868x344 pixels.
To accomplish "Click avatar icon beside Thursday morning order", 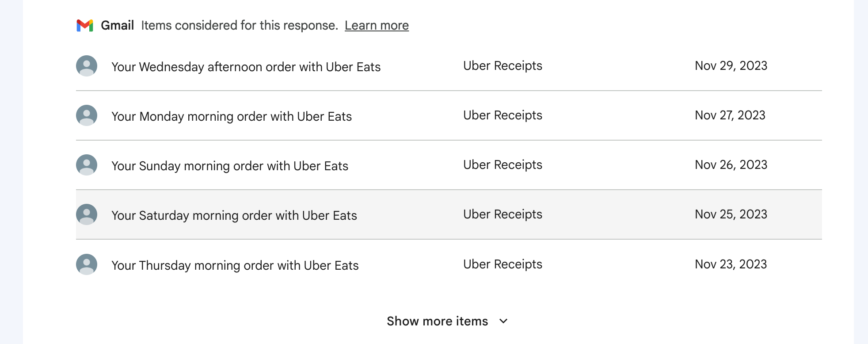I will 87,264.
